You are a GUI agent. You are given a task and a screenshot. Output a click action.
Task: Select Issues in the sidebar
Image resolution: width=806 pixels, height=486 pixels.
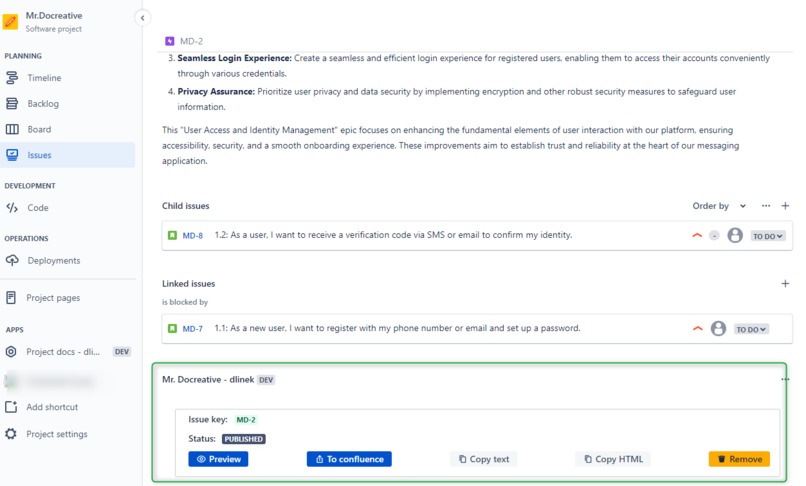(x=67, y=155)
